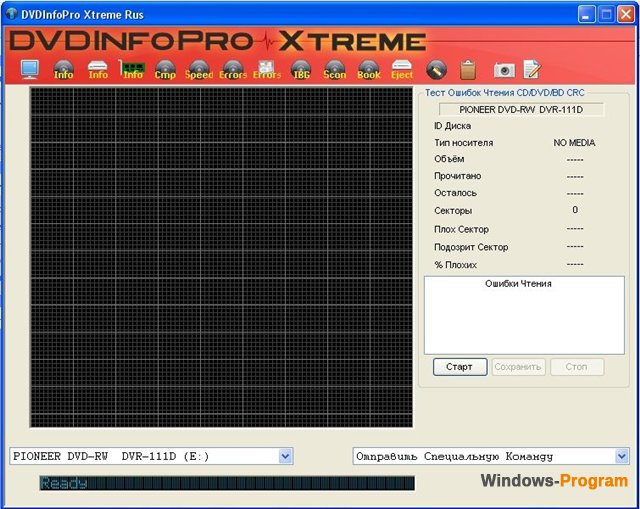Open the Errors test icon with chart image

267,69
